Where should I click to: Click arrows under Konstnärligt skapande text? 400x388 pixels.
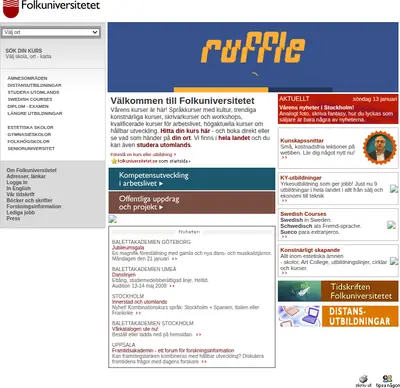pyautogui.click(x=284, y=273)
